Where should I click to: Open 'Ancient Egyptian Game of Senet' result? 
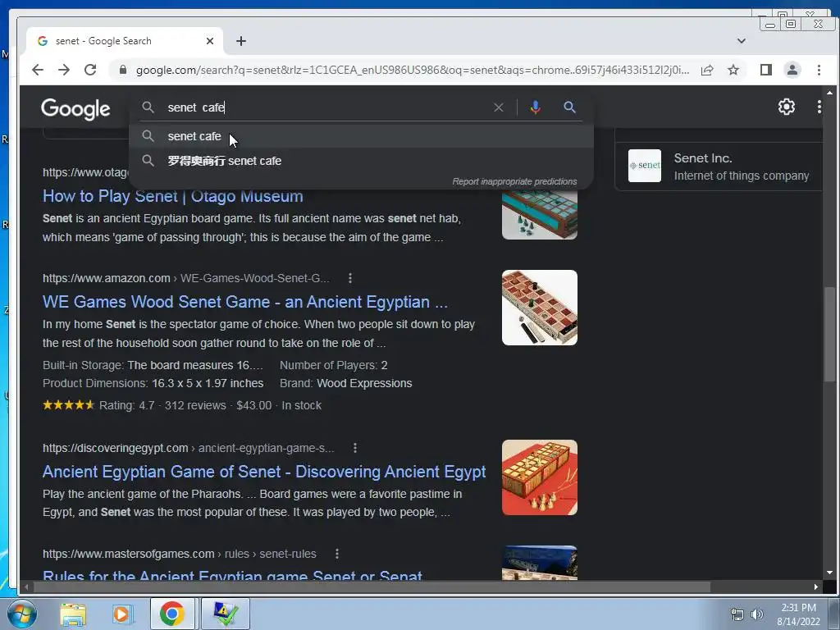(264, 472)
